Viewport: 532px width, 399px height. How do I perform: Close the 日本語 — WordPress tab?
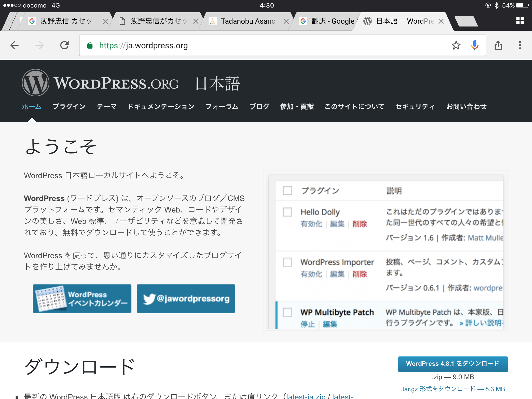(441, 21)
